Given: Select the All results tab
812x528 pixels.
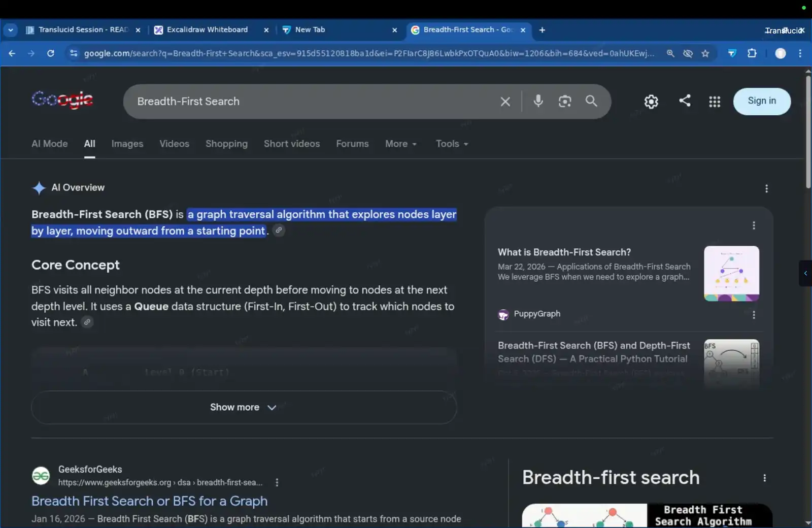Looking at the screenshot, I should point(89,144).
